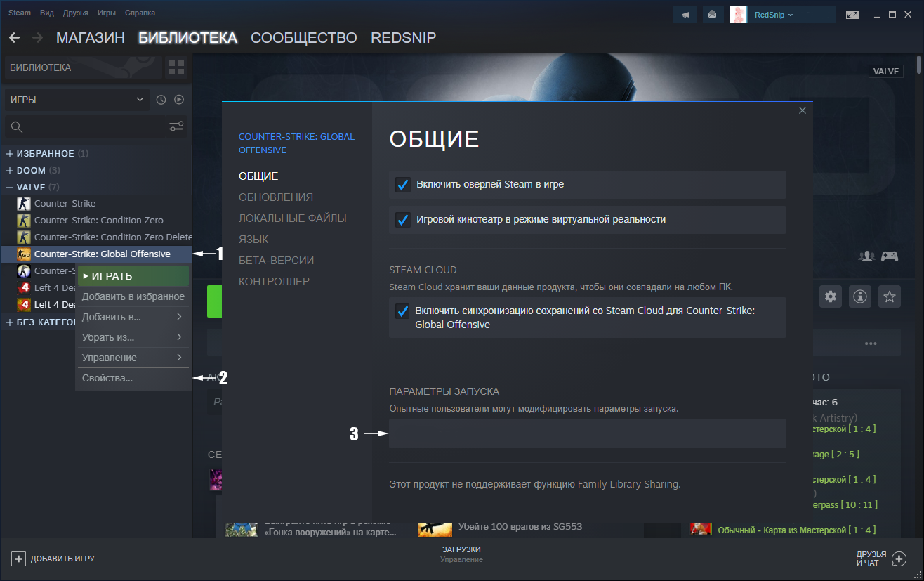924x581 pixels.
Task: Open the Убрать из... submenu
Action: [132, 337]
